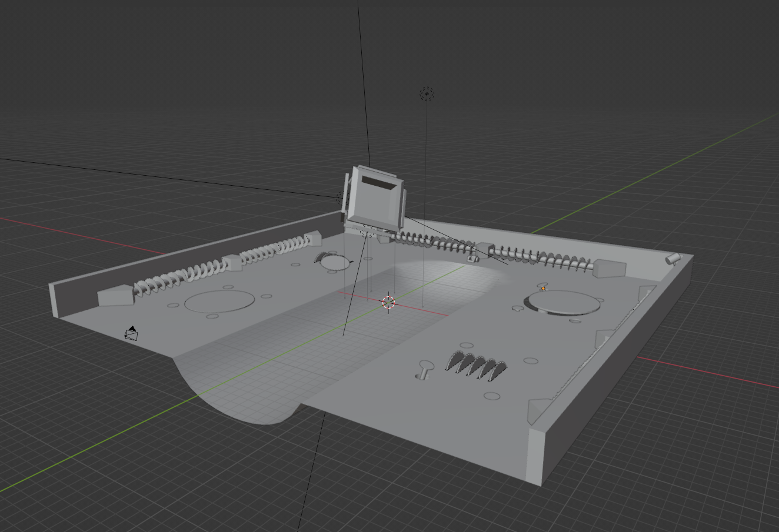This screenshot has height=532, width=779.
Task: Select the rectangular block at left spring end
Action: tap(116, 295)
